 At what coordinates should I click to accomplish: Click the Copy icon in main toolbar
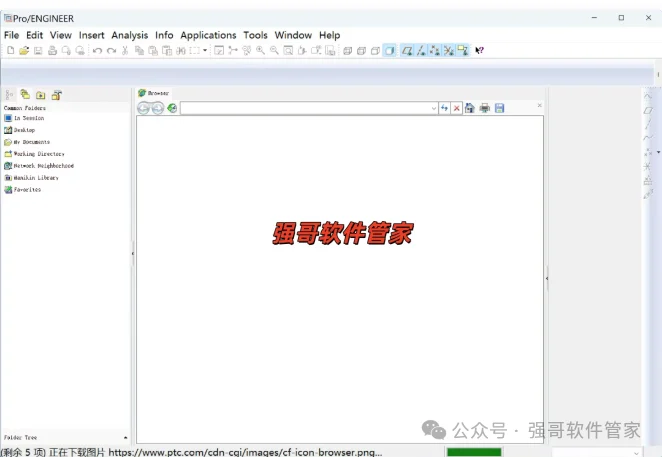pyautogui.click(x=139, y=51)
